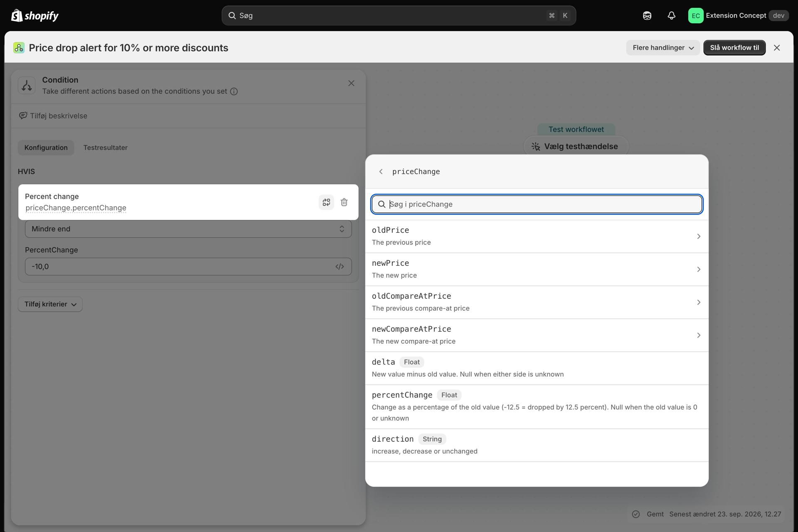Click the swap variable icon for Percent change
Image resolution: width=798 pixels, height=532 pixels.
[x=326, y=202]
